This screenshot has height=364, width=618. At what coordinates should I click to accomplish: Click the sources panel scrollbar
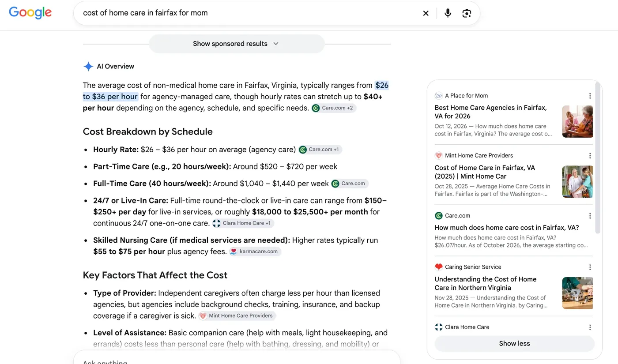point(598,158)
